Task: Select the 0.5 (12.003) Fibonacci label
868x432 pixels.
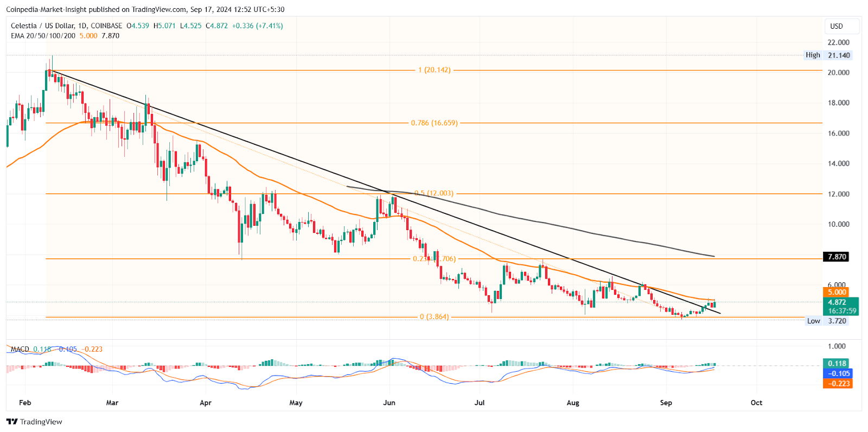Action: point(434,193)
